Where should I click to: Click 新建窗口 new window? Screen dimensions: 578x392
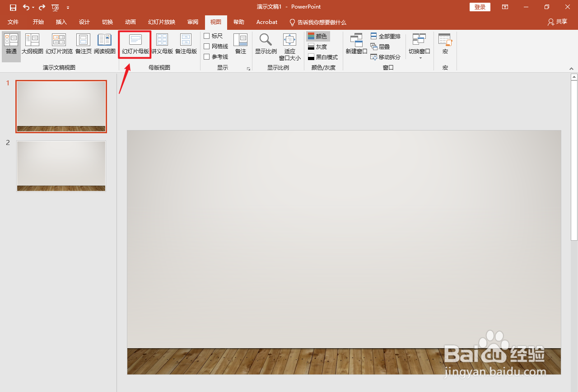pyautogui.click(x=357, y=44)
